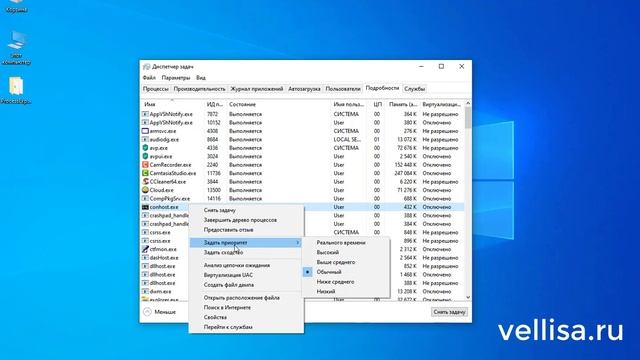Sort by the ИД процесса column header
The image size is (640, 360).
pos(215,104)
